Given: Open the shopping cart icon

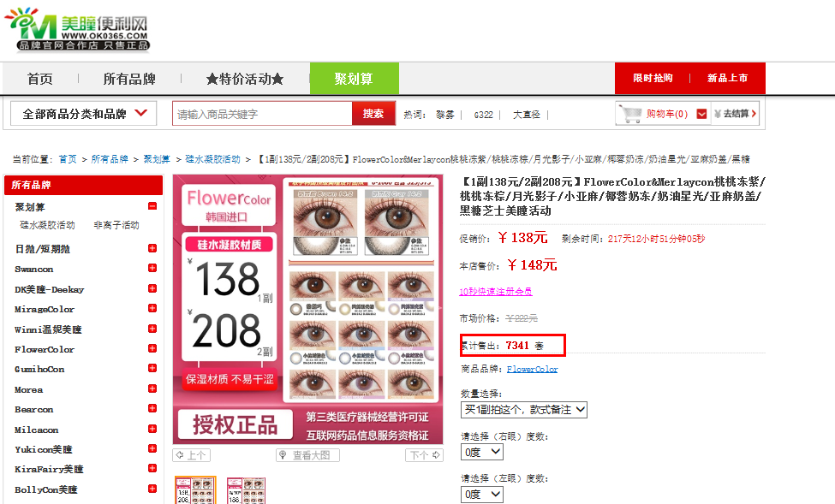Looking at the screenshot, I should point(631,114).
